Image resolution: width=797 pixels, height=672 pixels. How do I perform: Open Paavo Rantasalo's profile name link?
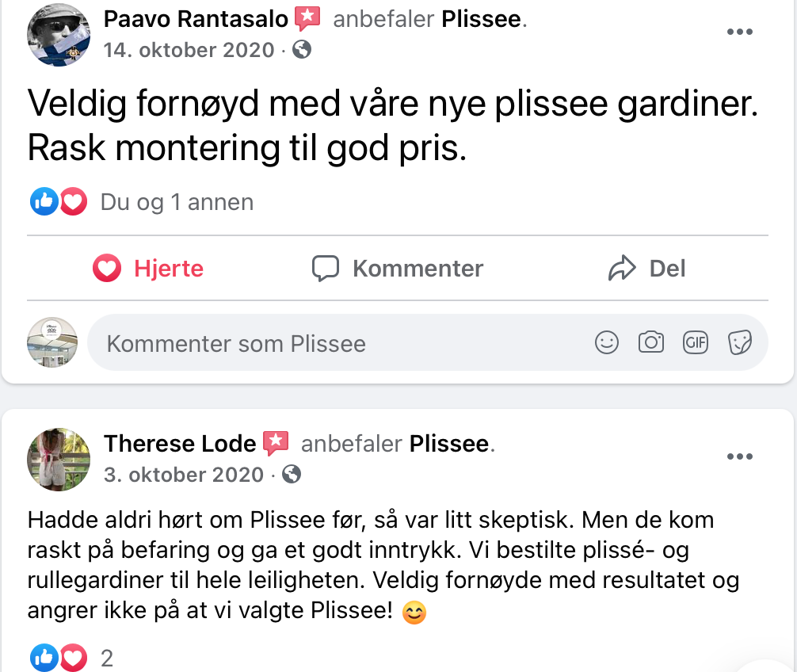(196, 19)
